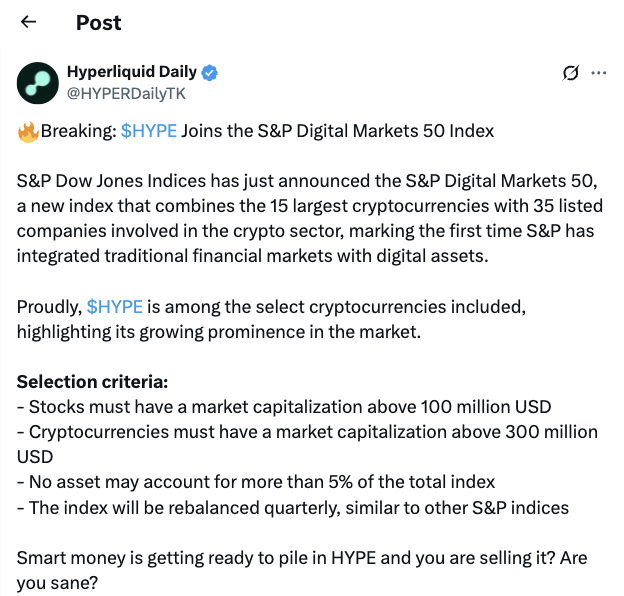Click the "Post" page heading
Image resolution: width=624 pixels, height=596 pixels.
(x=98, y=22)
